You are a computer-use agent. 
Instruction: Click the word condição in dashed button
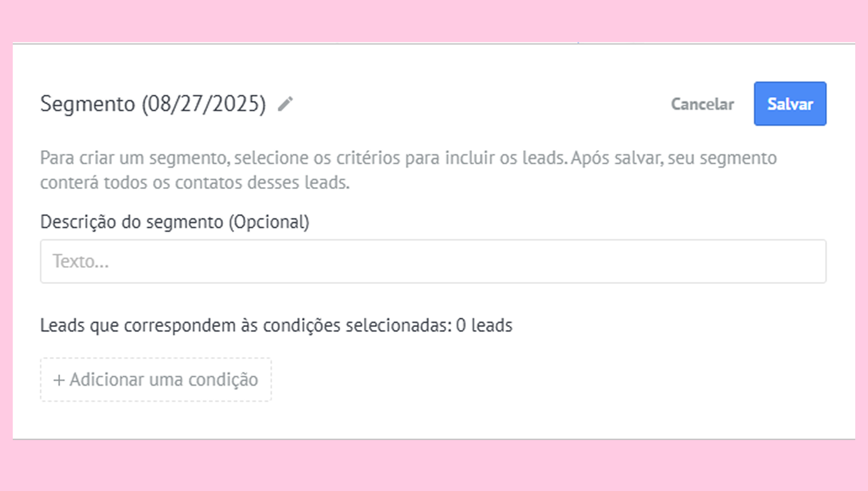point(223,380)
